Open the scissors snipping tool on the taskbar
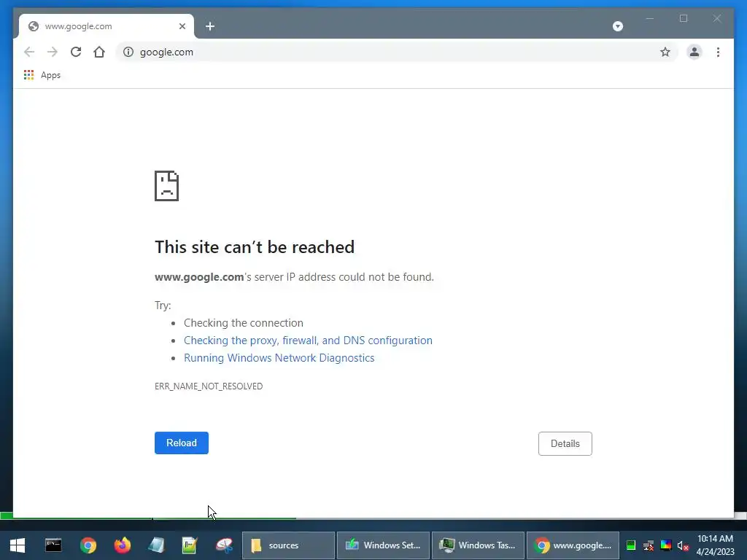This screenshot has height=560, width=747. point(224,545)
